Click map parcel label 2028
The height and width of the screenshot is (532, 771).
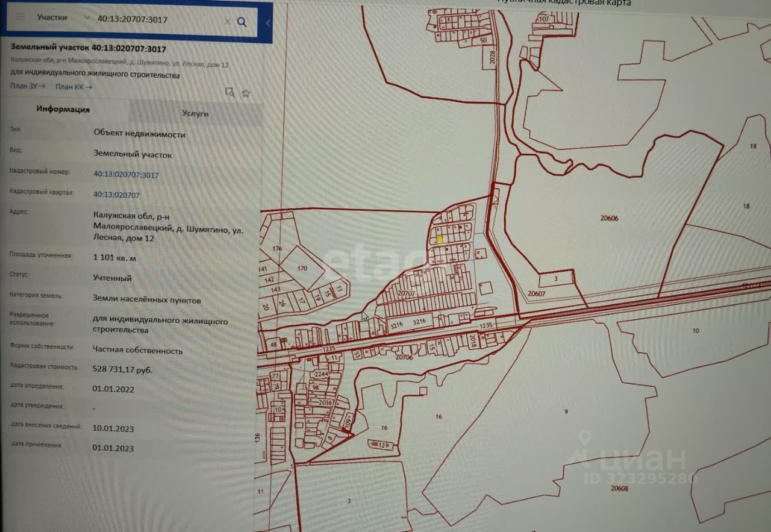point(493,57)
